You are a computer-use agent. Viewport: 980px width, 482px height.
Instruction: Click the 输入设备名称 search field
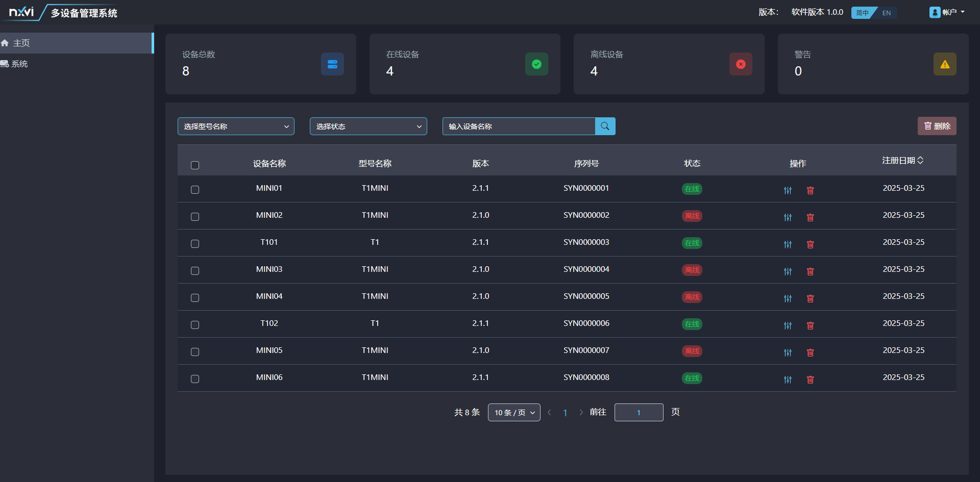(519, 126)
